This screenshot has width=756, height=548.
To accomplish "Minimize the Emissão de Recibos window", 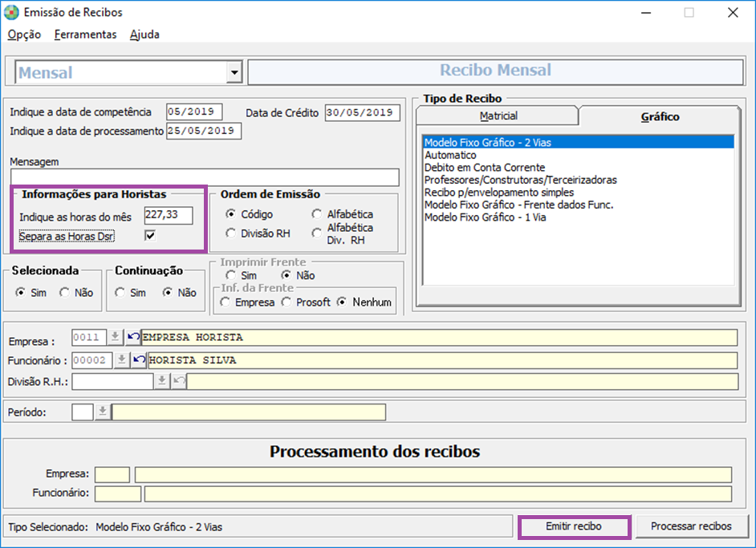I will pyautogui.click(x=646, y=13).
